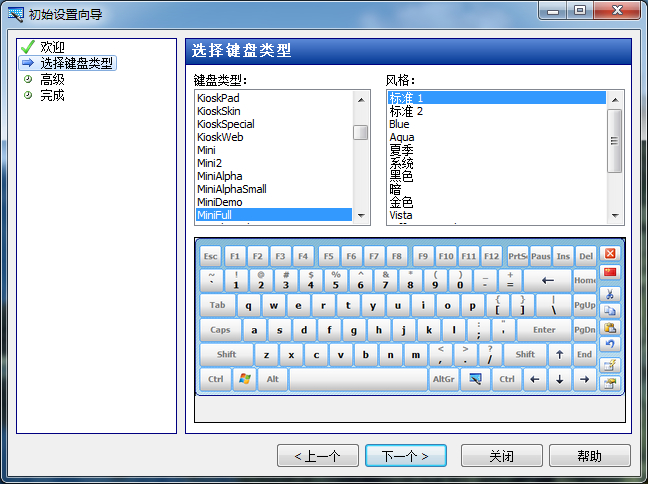The width and height of the screenshot is (648, 484).
Task: Select 标准 2 style
Action: (497, 111)
